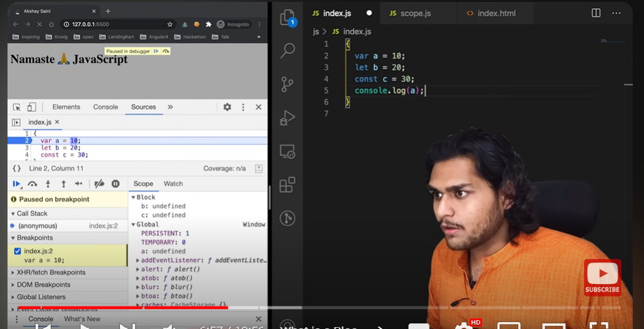Open VS Code Run and Debug view
Image resolution: width=644 pixels, height=329 pixels.
tap(288, 118)
